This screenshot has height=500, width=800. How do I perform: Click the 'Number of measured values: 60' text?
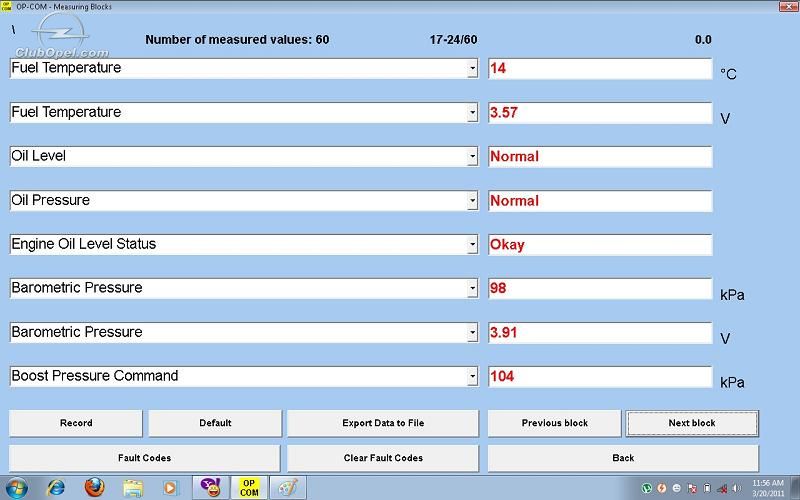tap(237, 40)
